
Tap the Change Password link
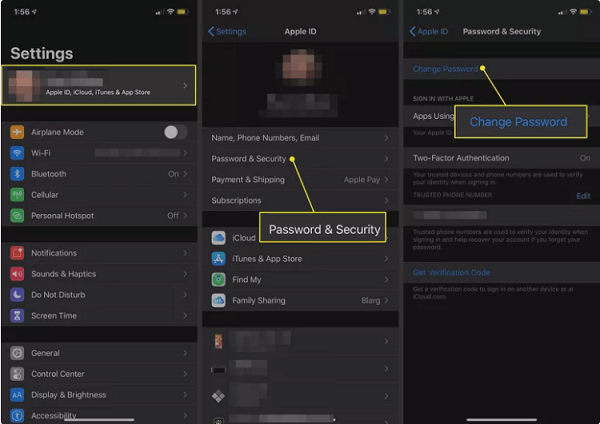tap(445, 69)
